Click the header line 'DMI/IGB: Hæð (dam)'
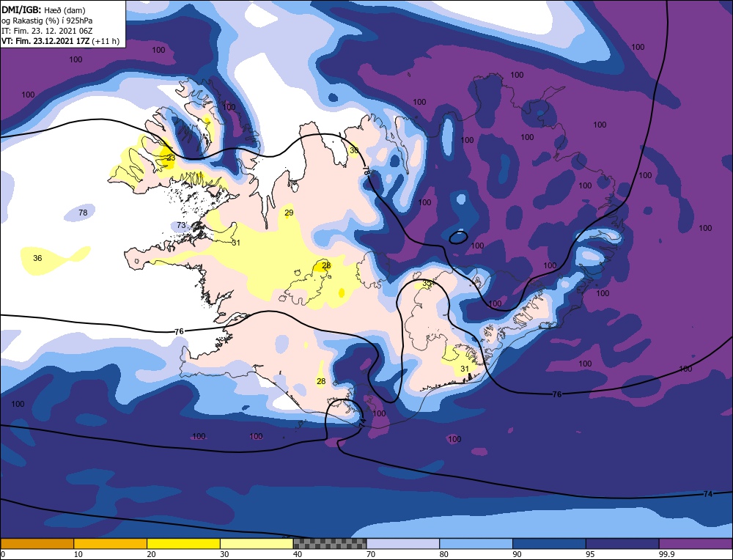This screenshot has width=733, height=560. (43, 10)
